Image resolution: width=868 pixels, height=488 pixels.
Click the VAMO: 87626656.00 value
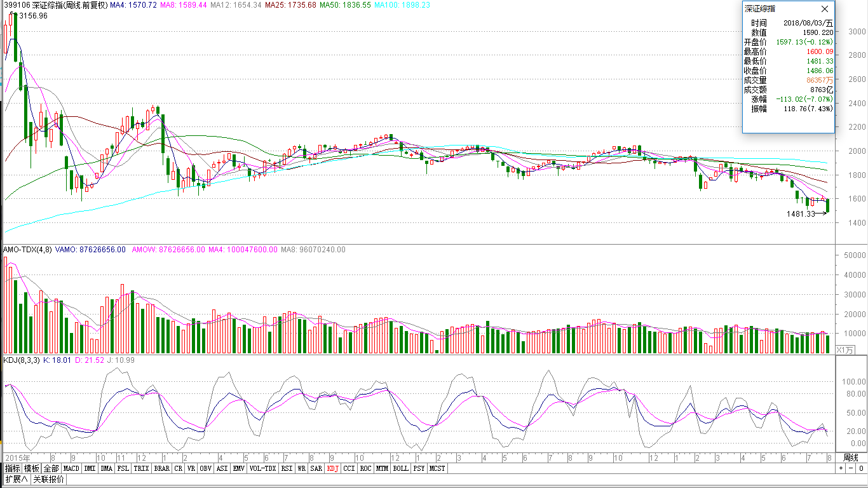click(x=90, y=250)
